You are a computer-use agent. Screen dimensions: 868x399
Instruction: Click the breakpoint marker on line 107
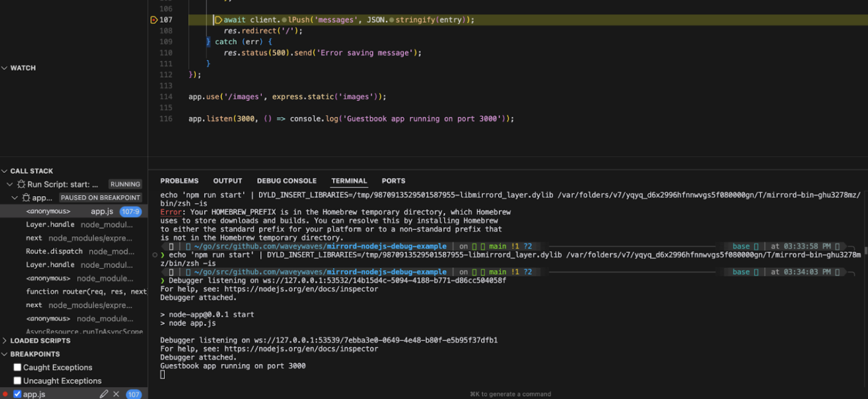154,20
